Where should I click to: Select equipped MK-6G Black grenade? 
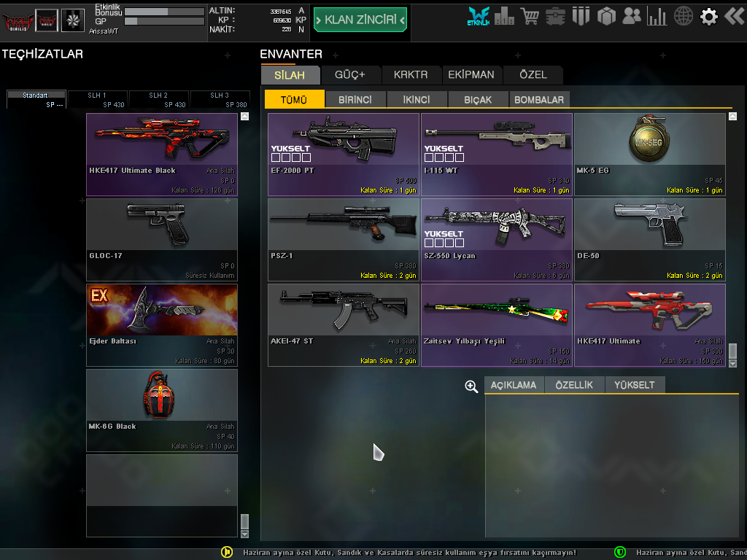tap(162, 410)
